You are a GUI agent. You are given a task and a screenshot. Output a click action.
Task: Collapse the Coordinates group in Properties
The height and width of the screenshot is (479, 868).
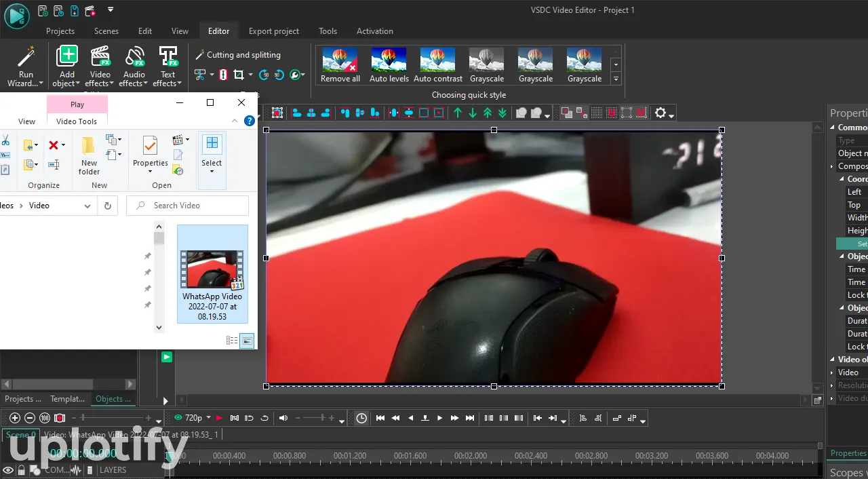[x=842, y=179]
